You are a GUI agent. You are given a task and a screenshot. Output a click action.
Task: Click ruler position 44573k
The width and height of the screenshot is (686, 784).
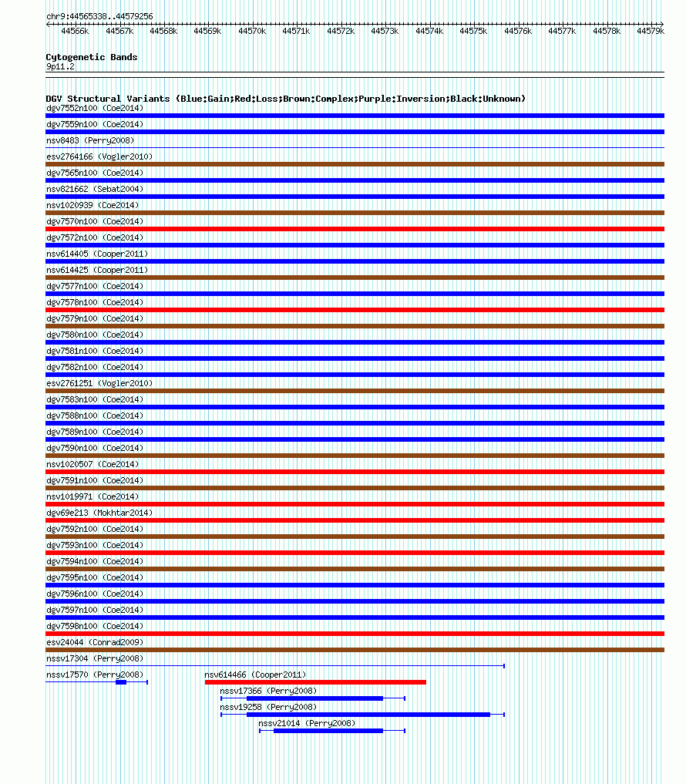pos(385,31)
